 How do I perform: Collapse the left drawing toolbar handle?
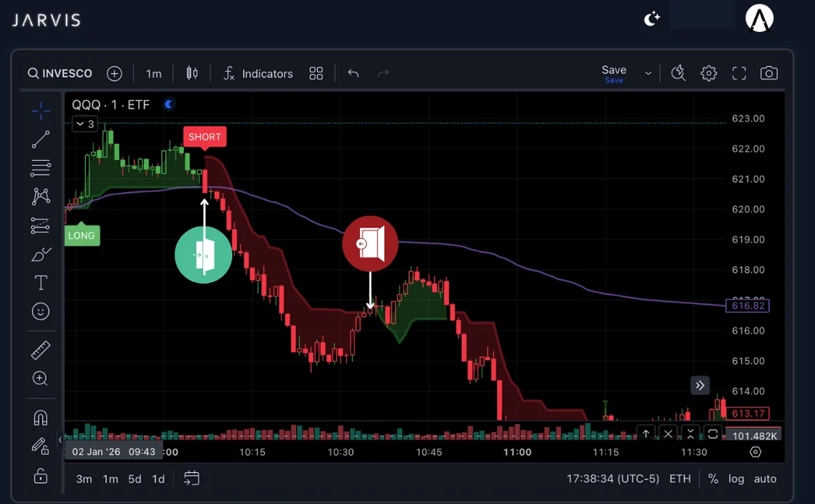[x=60, y=440]
